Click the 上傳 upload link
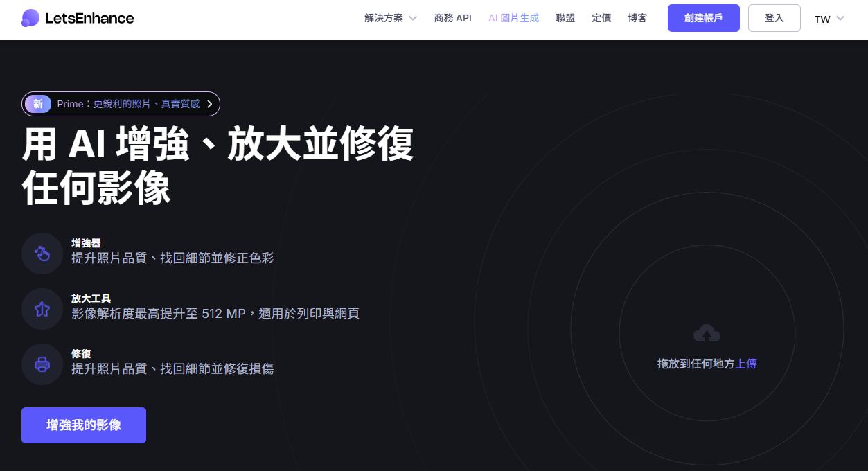 coord(746,364)
